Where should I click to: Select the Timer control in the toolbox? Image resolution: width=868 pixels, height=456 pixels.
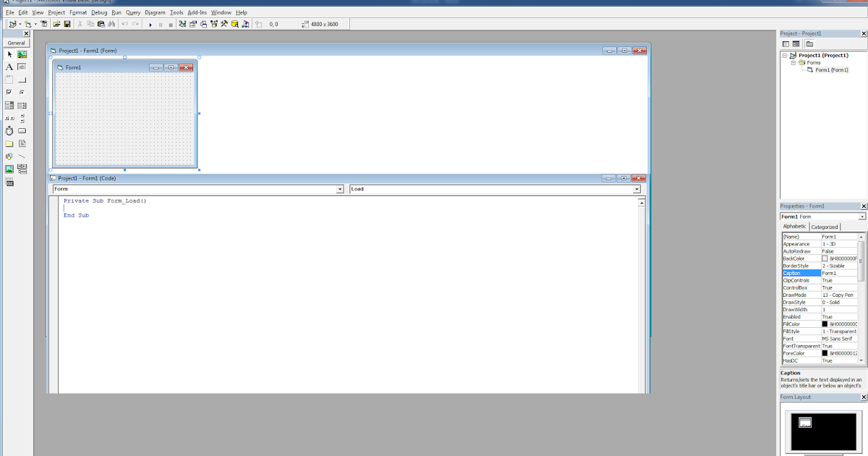9,130
